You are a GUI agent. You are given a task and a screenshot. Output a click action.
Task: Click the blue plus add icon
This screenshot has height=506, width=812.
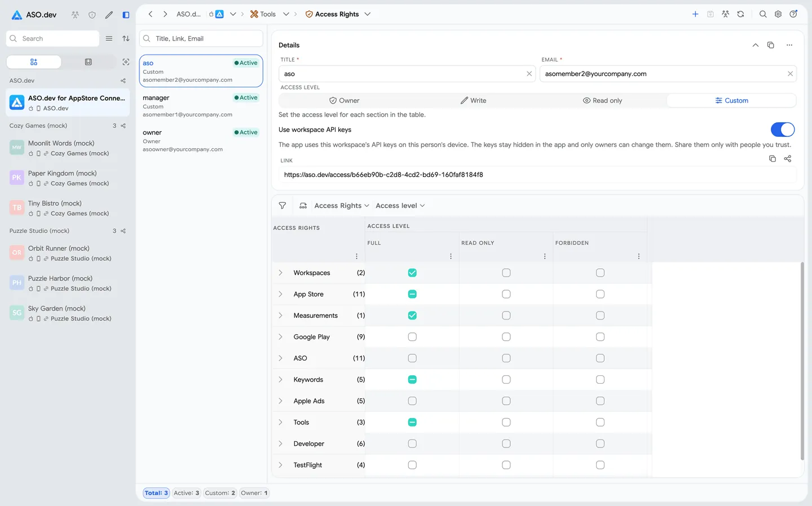tap(695, 14)
